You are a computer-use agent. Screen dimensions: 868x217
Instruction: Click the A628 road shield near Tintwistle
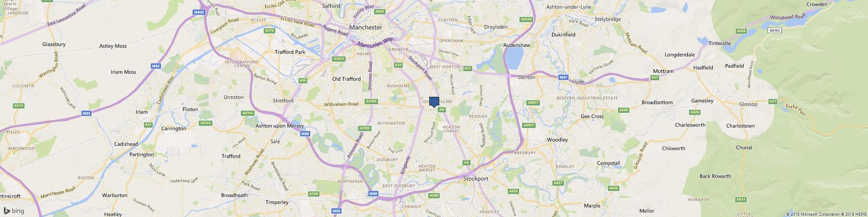(x=741, y=31)
